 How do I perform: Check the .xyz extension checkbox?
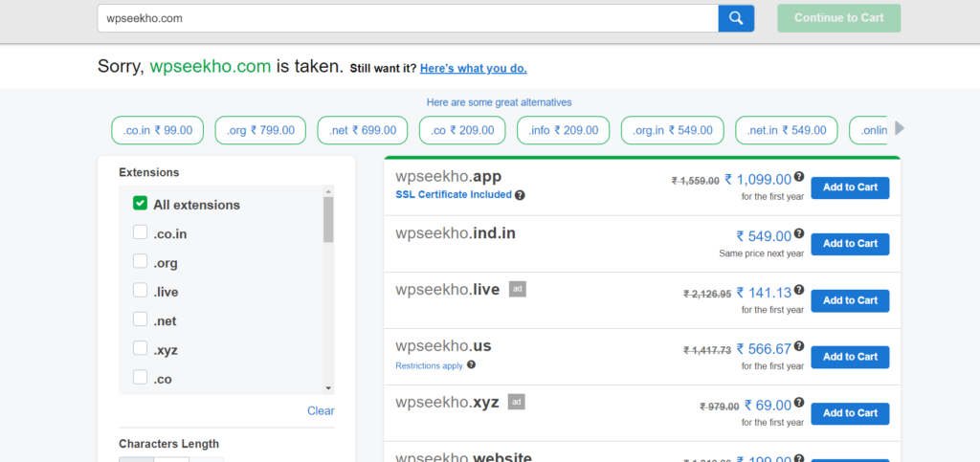coord(140,348)
